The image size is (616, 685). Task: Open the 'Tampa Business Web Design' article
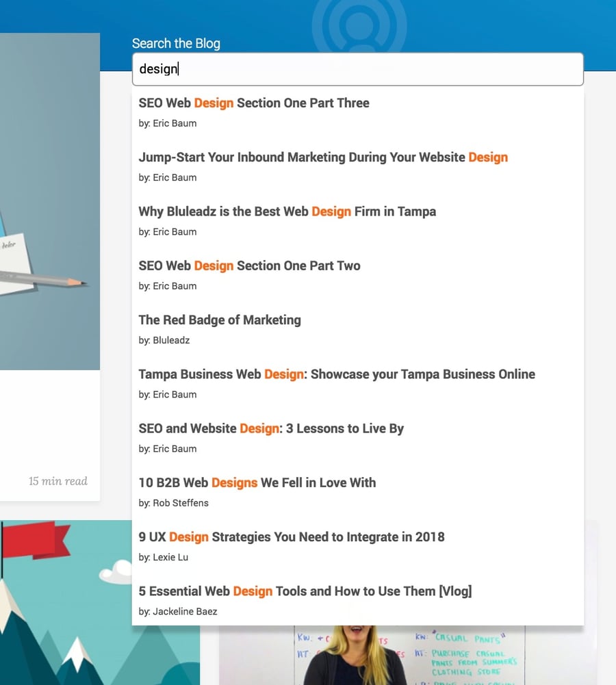336,374
